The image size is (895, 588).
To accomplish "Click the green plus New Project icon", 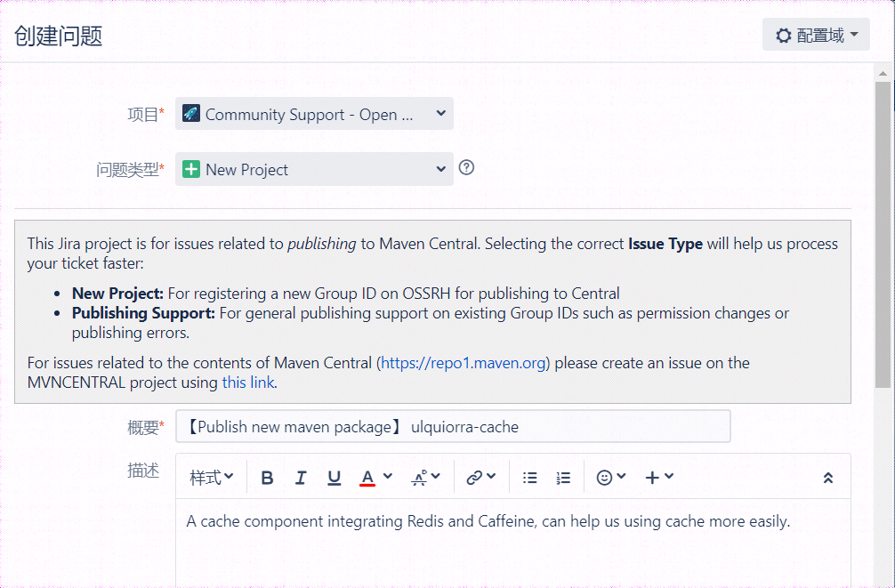I will click(x=190, y=169).
